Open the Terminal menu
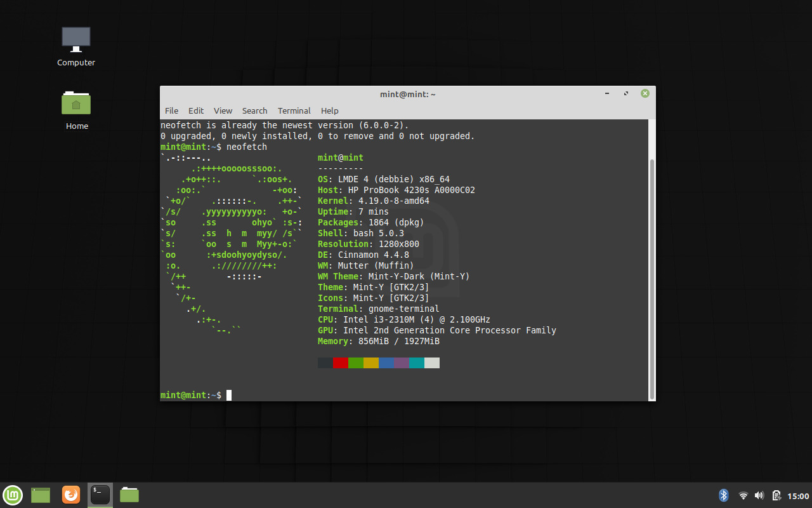The width and height of the screenshot is (812, 508). (294, 110)
